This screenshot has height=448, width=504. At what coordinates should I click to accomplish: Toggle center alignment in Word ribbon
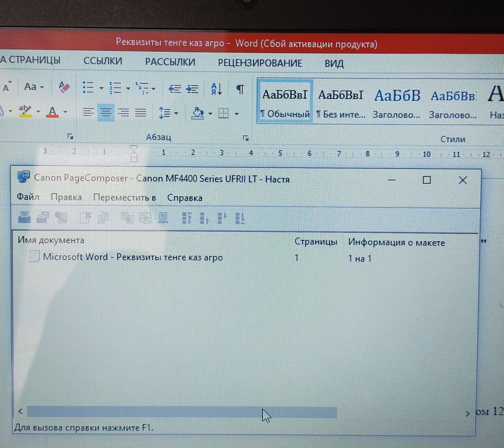[106, 113]
